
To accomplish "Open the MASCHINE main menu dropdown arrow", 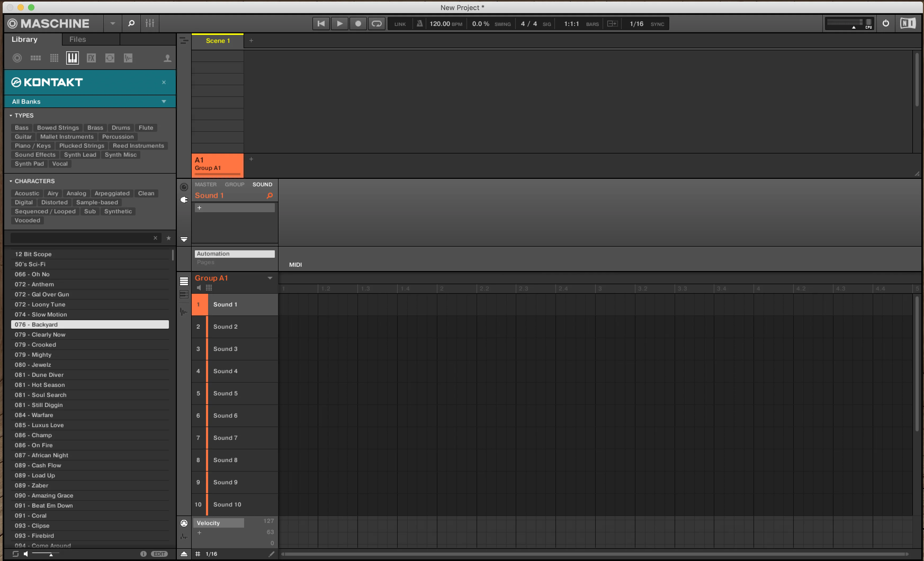I will tap(113, 24).
